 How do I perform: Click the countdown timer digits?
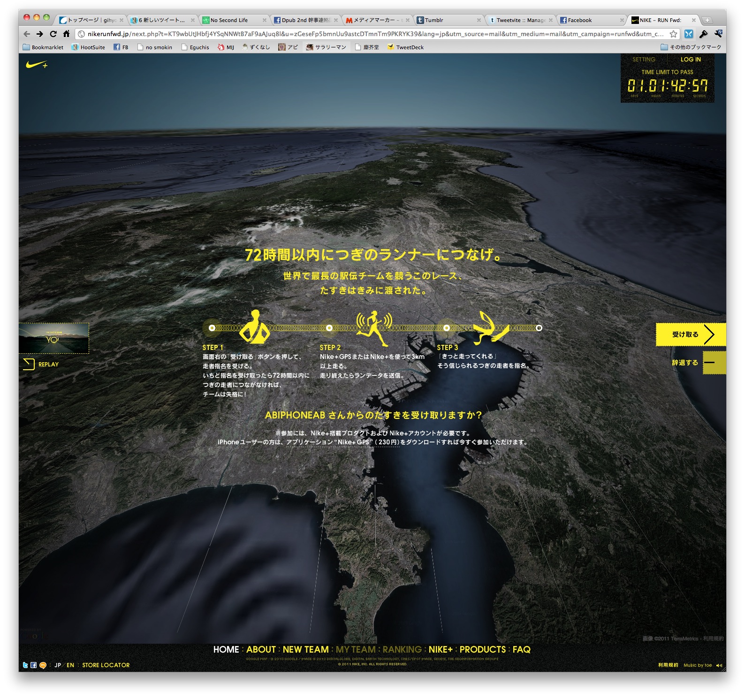(x=668, y=85)
